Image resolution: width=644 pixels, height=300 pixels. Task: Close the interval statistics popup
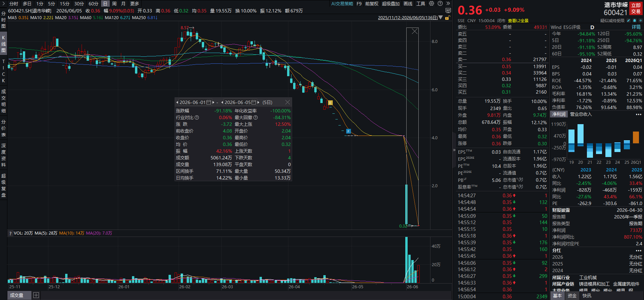(287, 102)
